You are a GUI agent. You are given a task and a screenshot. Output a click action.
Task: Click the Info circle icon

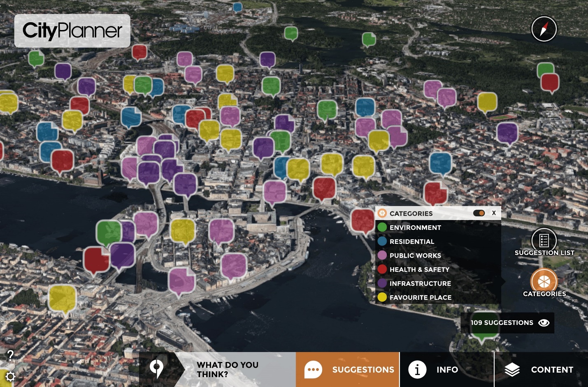pyautogui.click(x=417, y=369)
